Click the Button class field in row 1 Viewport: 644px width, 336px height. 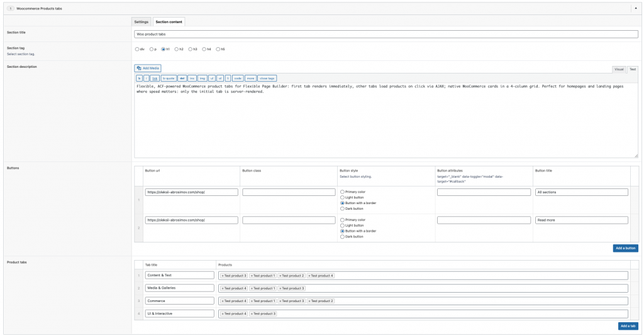[x=289, y=192]
